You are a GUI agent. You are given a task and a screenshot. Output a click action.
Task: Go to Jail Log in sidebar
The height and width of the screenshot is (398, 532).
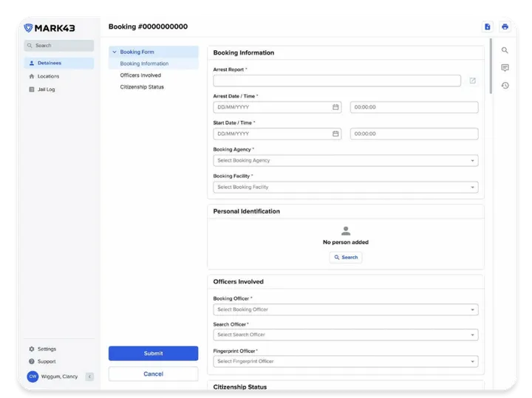pyautogui.click(x=59, y=89)
